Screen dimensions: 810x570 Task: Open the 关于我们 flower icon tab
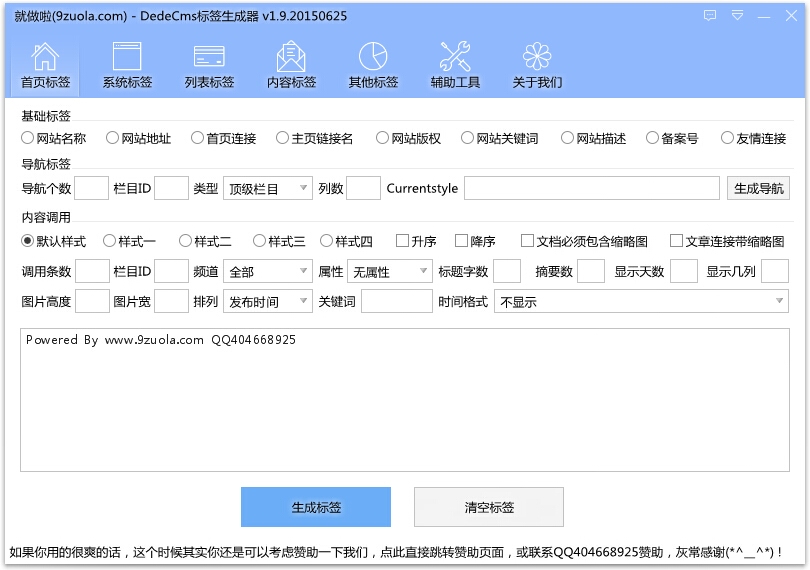tap(537, 65)
